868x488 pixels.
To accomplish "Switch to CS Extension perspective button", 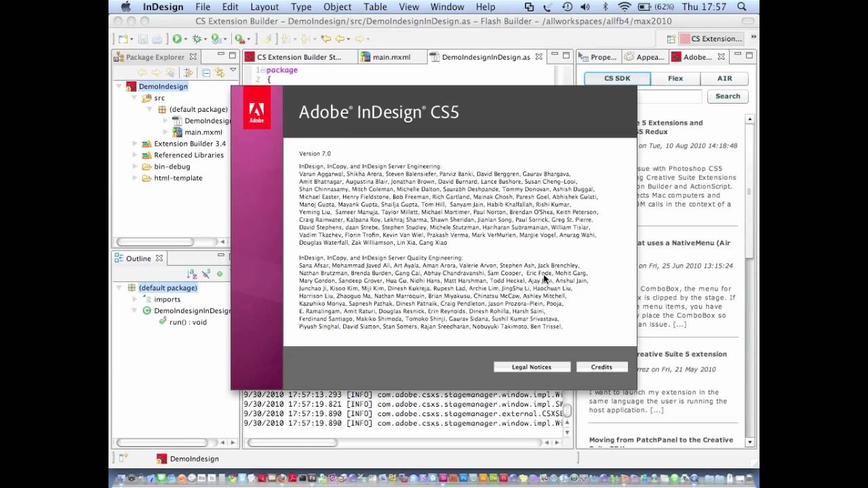I will [x=712, y=39].
